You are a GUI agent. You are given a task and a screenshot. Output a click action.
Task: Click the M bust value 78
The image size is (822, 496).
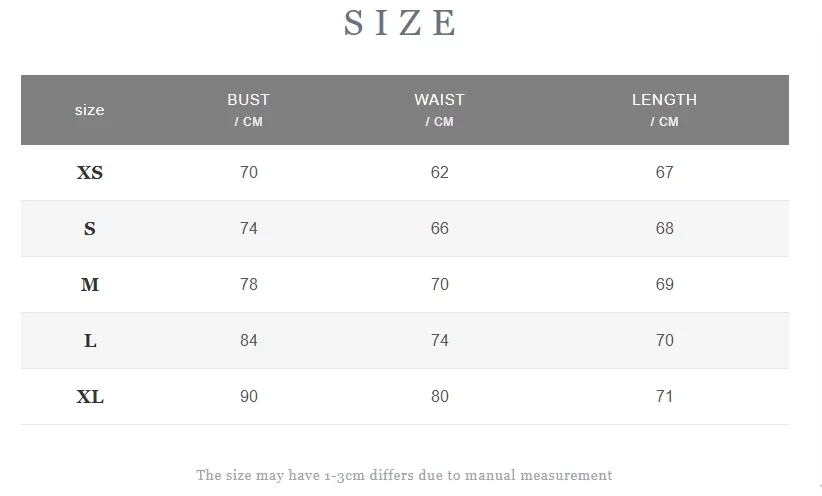point(249,285)
